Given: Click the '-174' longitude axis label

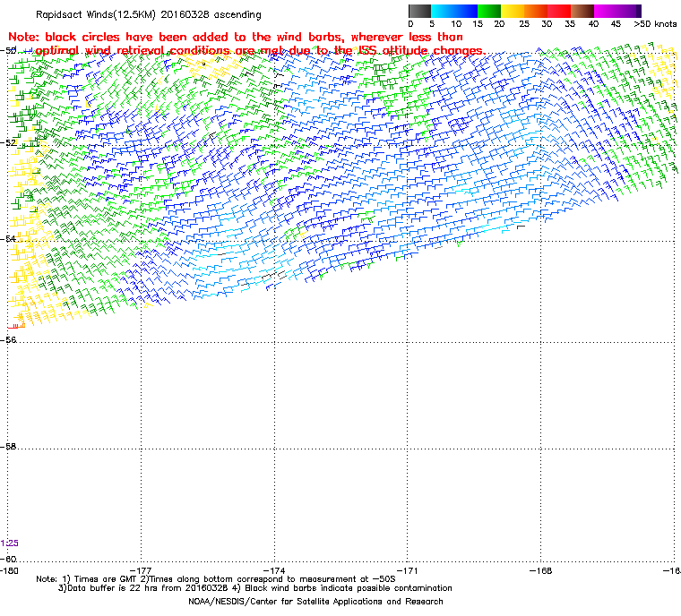Looking at the screenshot, I should [274, 570].
